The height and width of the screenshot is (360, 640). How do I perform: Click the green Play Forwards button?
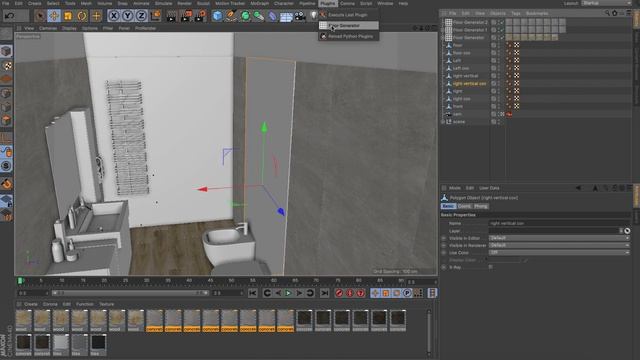pyautogui.click(x=288, y=293)
